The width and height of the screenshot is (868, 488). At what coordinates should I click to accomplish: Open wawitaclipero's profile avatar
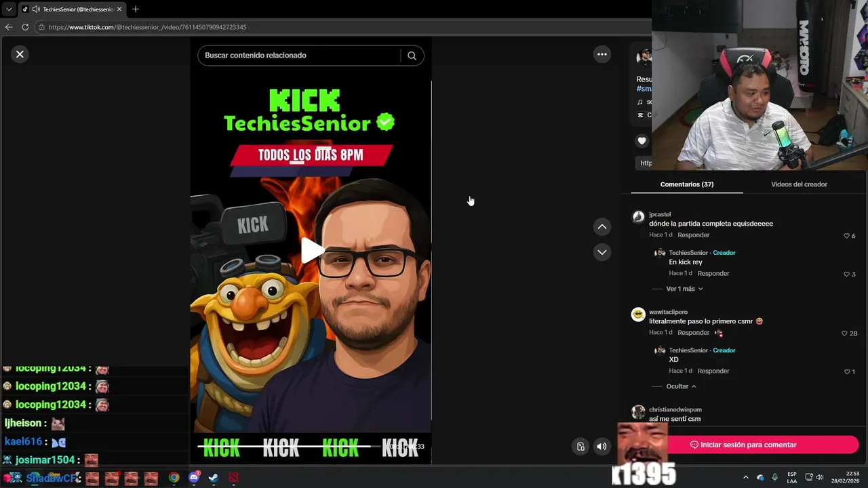pos(638,314)
